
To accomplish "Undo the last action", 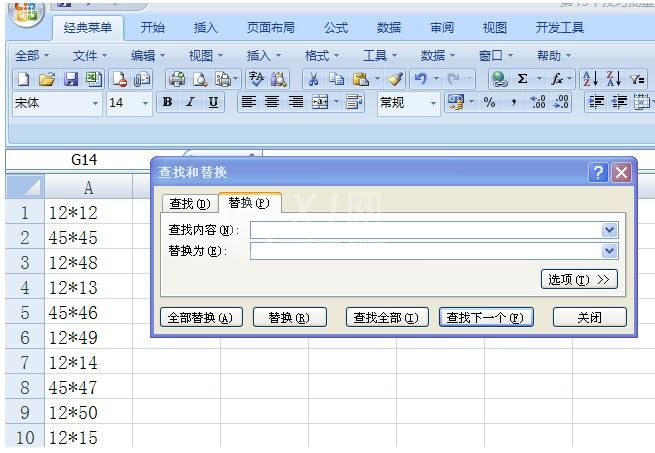I will 421,79.
